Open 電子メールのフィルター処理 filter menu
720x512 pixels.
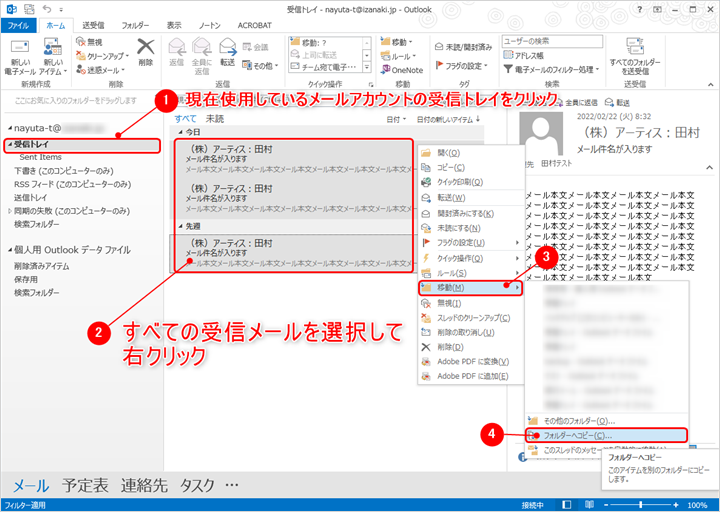tap(551, 69)
